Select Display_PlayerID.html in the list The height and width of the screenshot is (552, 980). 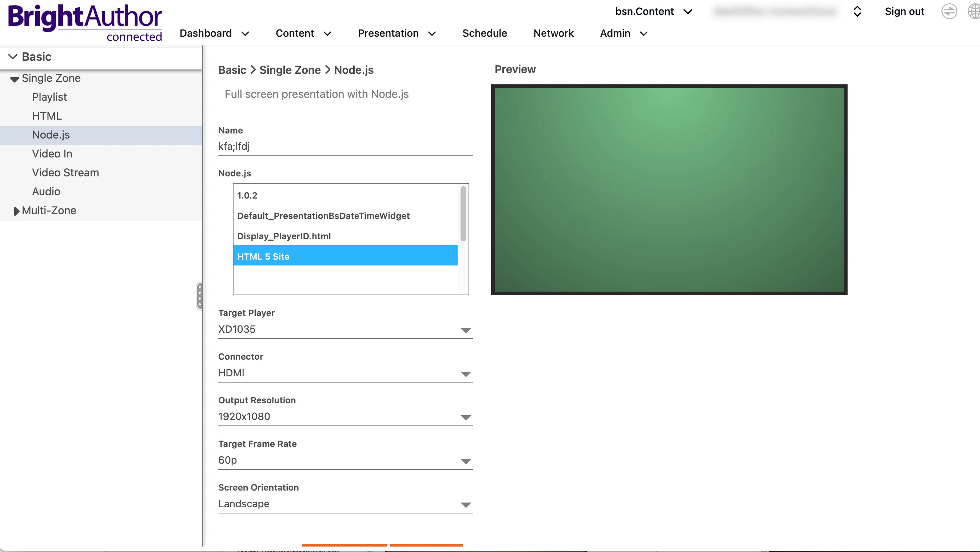click(345, 236)
